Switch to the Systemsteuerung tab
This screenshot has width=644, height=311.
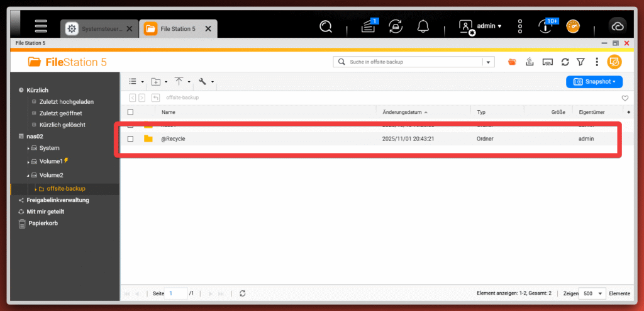coord(99,28)
